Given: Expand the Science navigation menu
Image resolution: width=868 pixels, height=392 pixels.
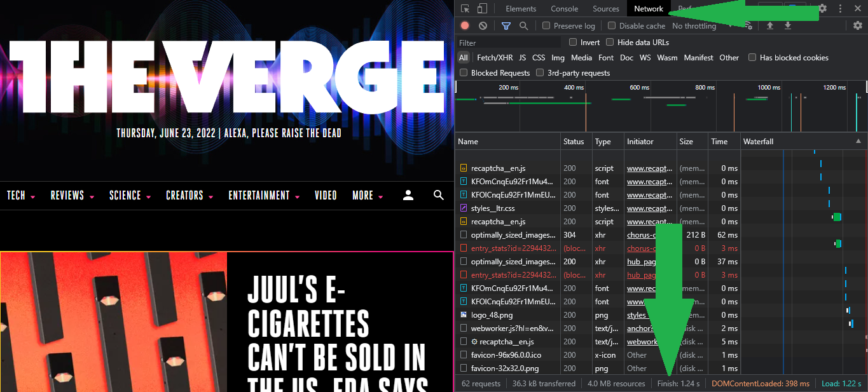Looking at the screenshot, I should (x=130, y=196).
